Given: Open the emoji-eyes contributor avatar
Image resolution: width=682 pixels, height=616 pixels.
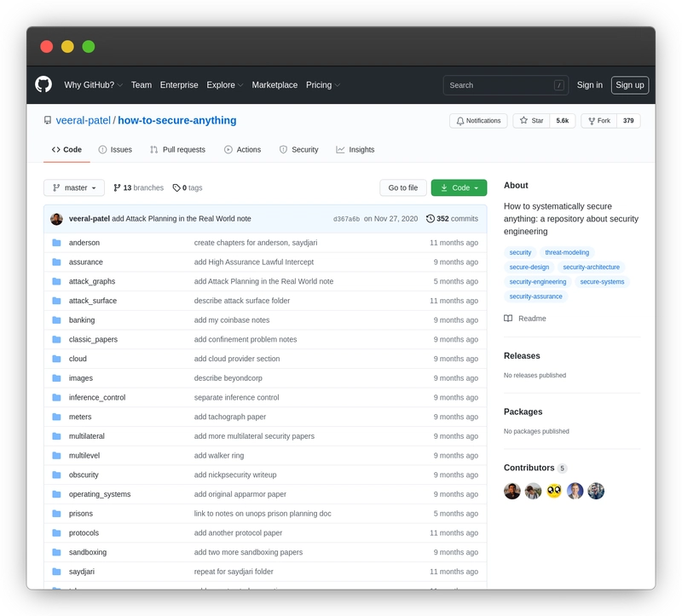Looking at the screenshot, I should click(x=554, y=491).
